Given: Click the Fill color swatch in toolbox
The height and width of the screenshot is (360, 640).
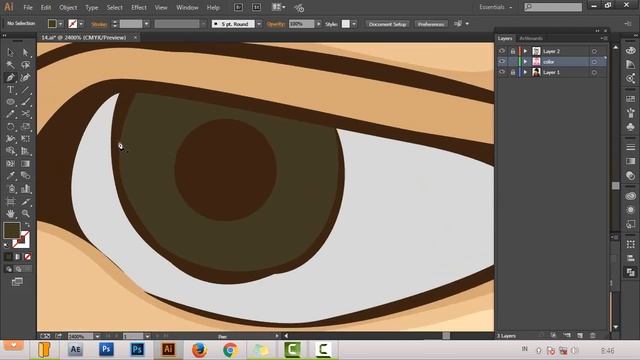Looking at the screenshot, I should tap(11, 230).
